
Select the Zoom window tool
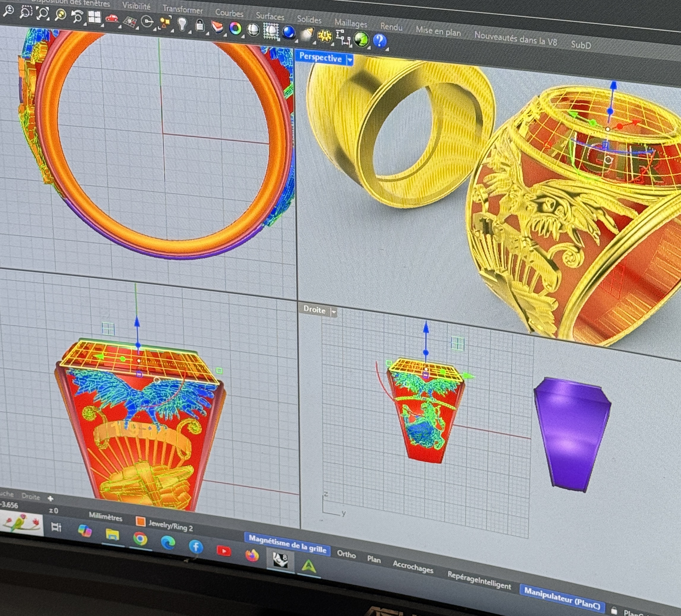pos(26,12)
